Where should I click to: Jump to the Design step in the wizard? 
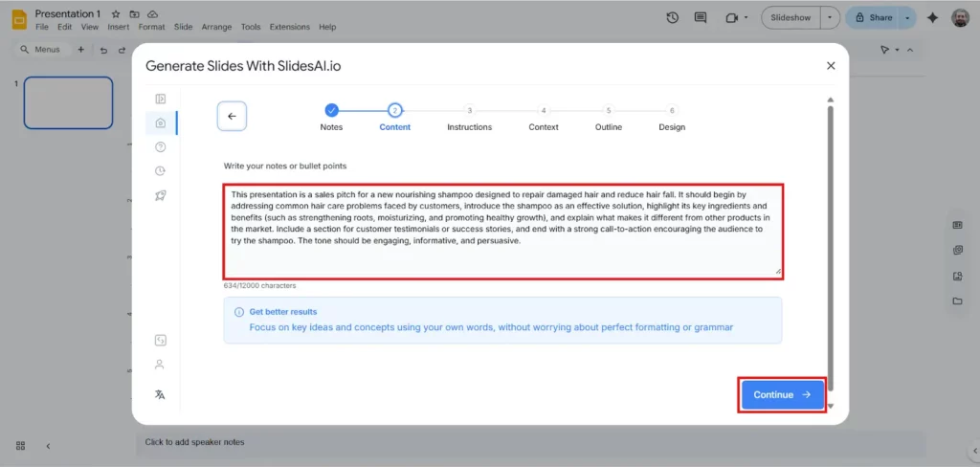coord(672,111)
